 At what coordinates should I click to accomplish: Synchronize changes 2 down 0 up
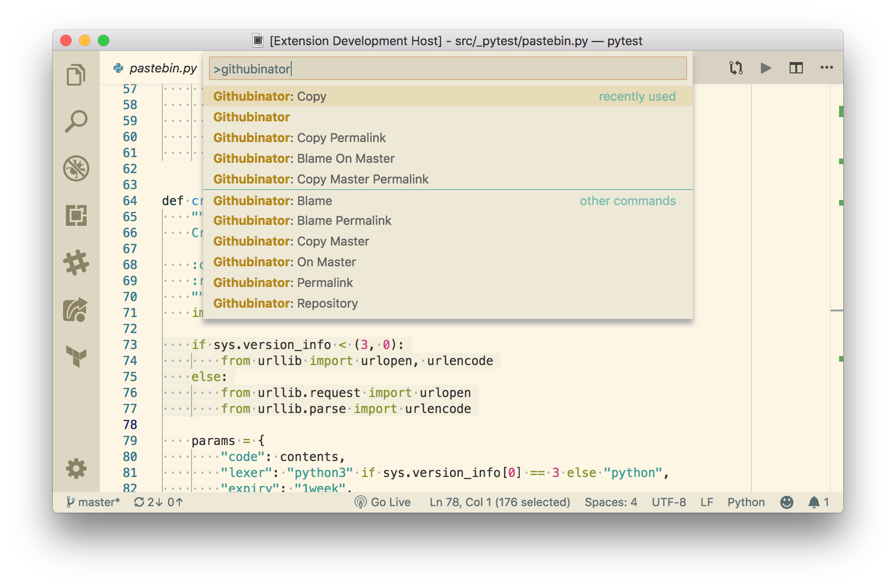[x=159, y=502]
